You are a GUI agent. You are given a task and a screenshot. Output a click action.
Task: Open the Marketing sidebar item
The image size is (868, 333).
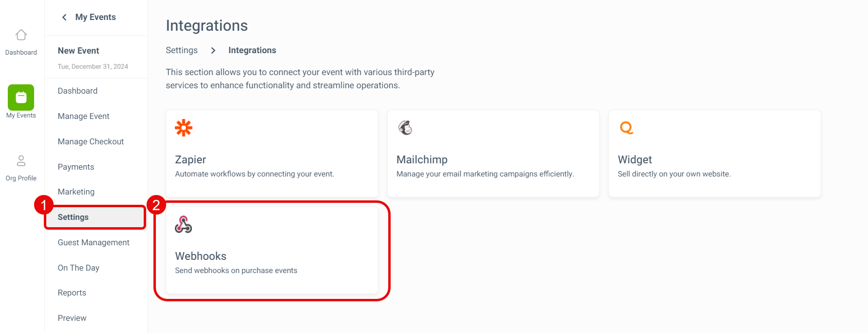point(76,192)
